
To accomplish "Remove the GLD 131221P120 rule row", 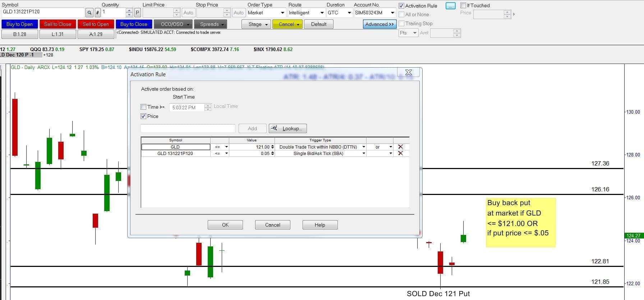I will pos(400,154).
